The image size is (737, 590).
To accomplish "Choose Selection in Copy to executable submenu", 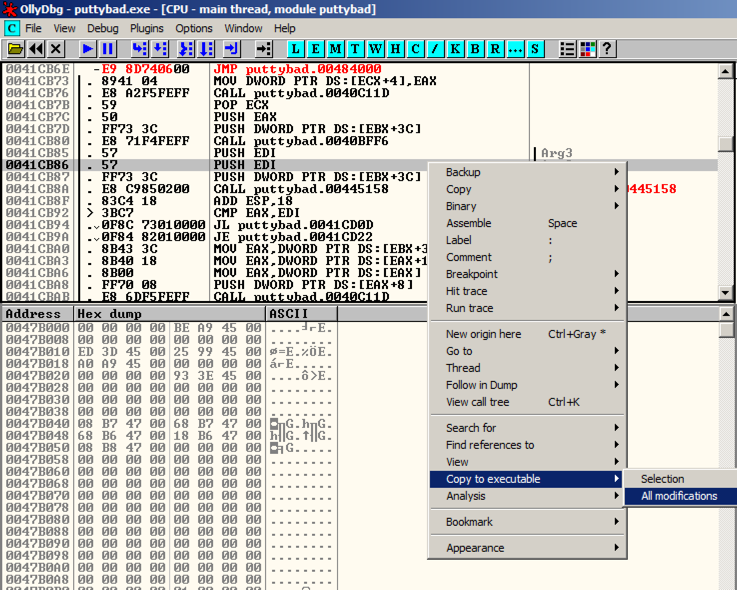I will [x=681, y=479].
